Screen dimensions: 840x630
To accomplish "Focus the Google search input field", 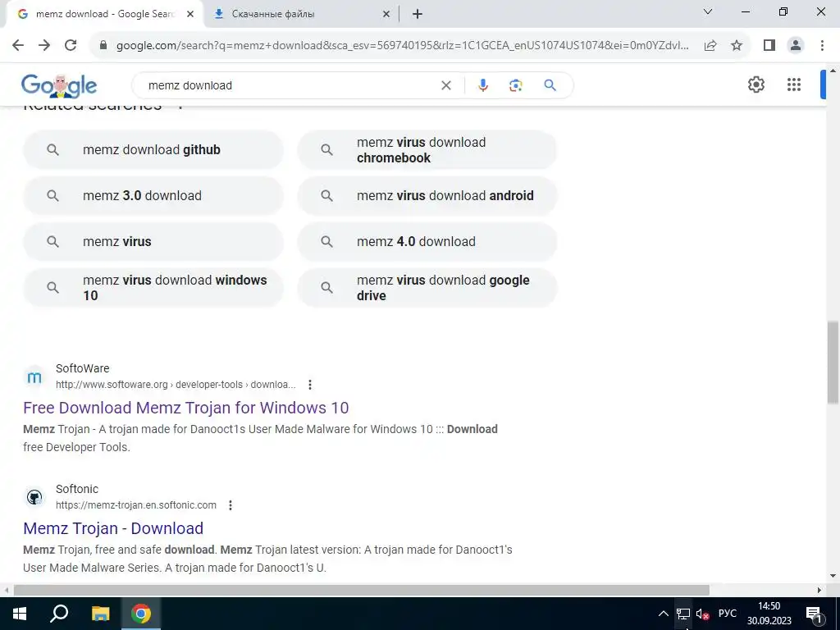I will coord(292,85).
